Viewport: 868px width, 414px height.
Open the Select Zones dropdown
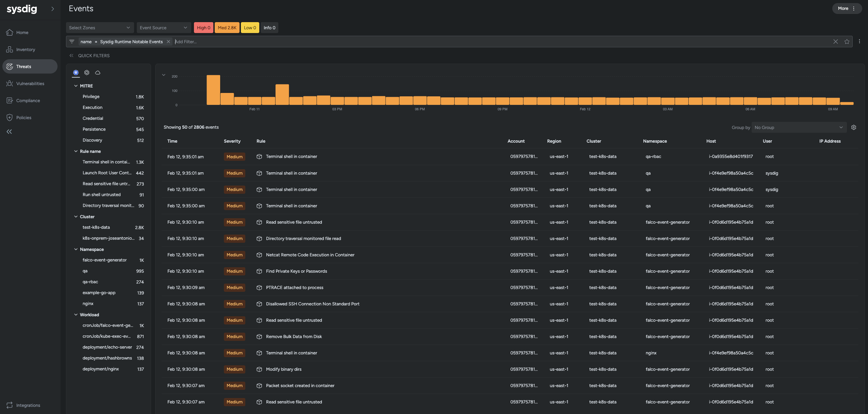(x=99, y=28)
